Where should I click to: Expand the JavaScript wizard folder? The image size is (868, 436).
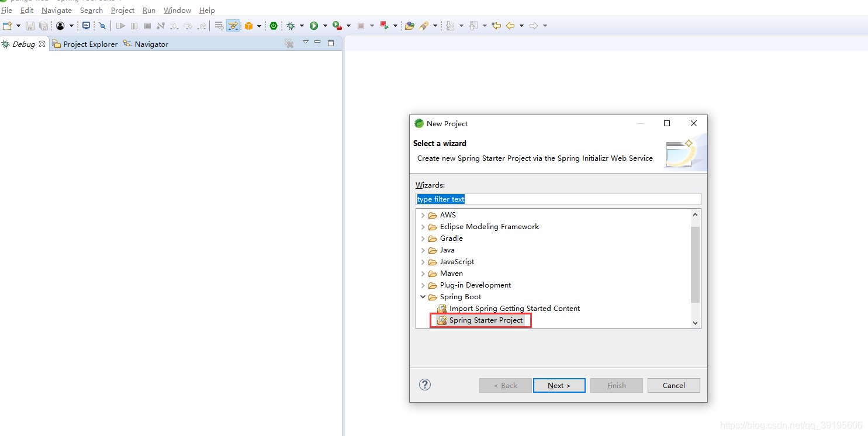(423, 262)
